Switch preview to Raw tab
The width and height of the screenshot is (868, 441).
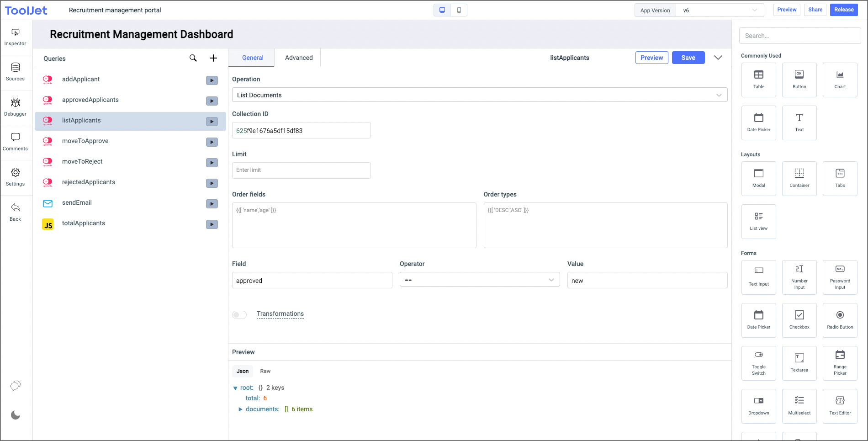[265, 371]
